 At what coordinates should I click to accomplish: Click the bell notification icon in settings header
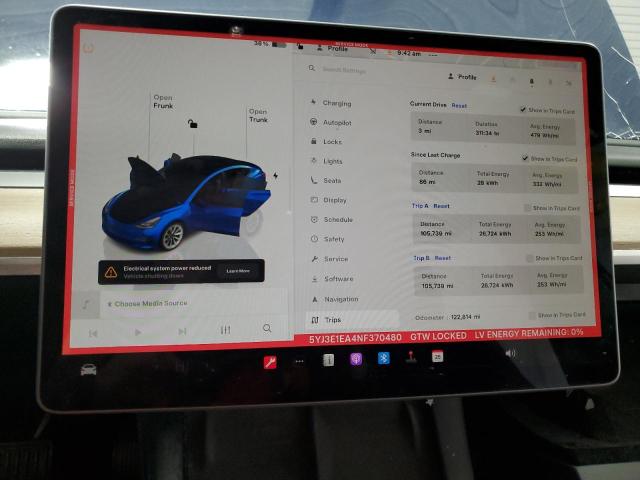(531, 82)
